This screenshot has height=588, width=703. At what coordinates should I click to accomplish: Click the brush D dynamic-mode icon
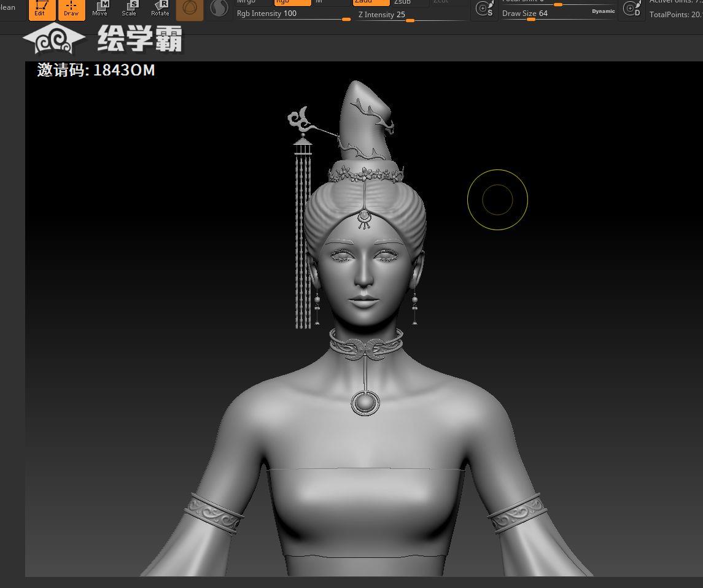[632, 9]
